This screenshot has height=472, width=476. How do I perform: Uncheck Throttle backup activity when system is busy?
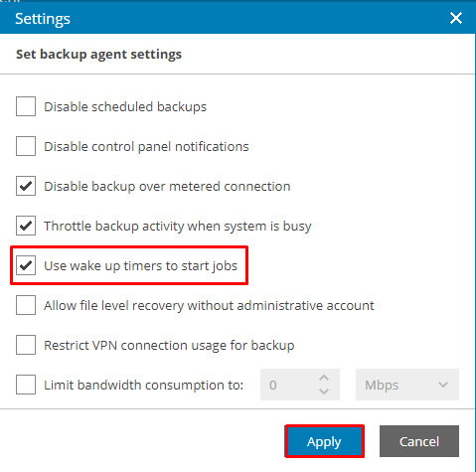point(26,226)
